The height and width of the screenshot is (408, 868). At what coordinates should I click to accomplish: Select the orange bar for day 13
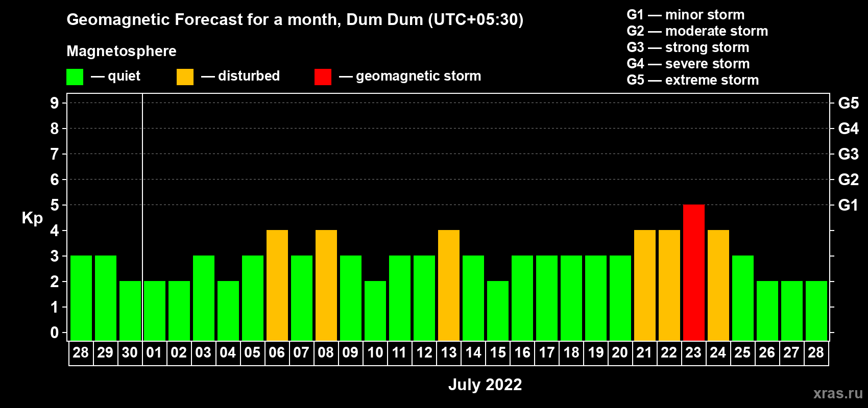tap(448, 285)
